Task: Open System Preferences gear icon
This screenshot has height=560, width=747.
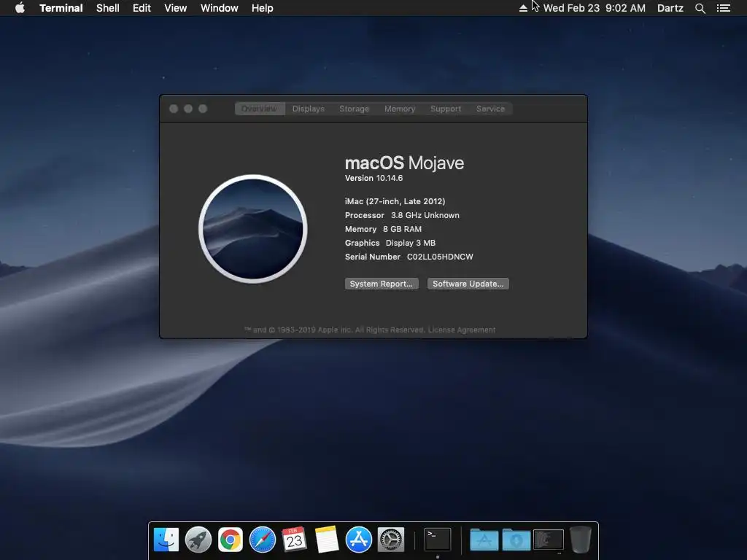Action: click(391, 540)
